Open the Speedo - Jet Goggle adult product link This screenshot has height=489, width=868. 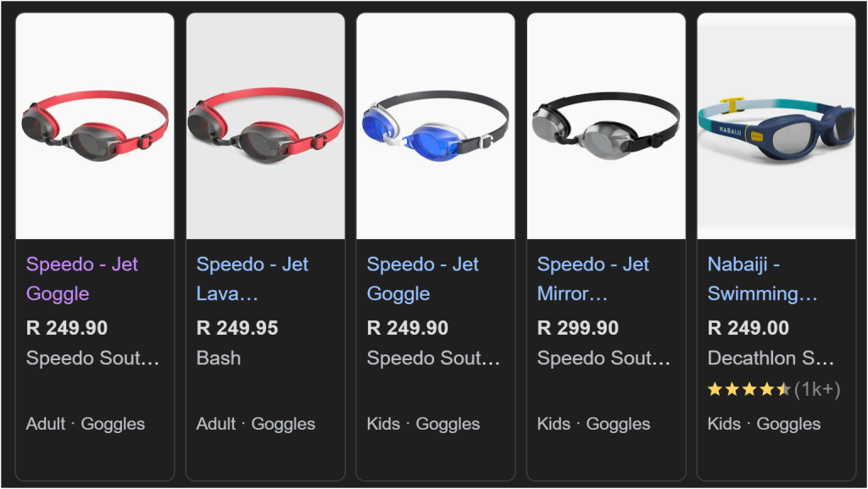pyautogui.click(x=81, y=279)
